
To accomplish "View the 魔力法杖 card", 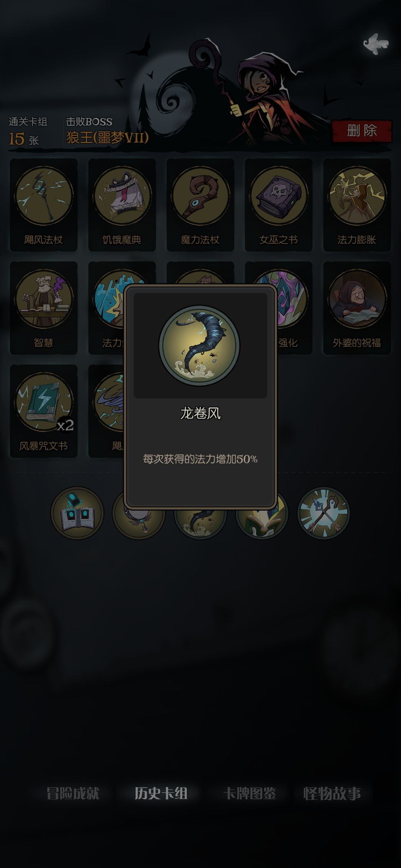I will pos(200,205).
